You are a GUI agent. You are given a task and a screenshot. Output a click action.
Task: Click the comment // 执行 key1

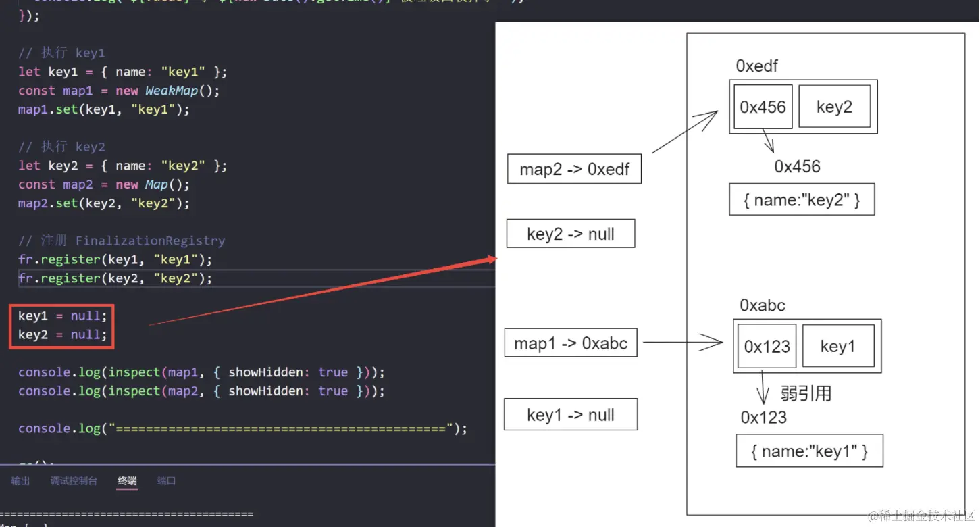61,53
